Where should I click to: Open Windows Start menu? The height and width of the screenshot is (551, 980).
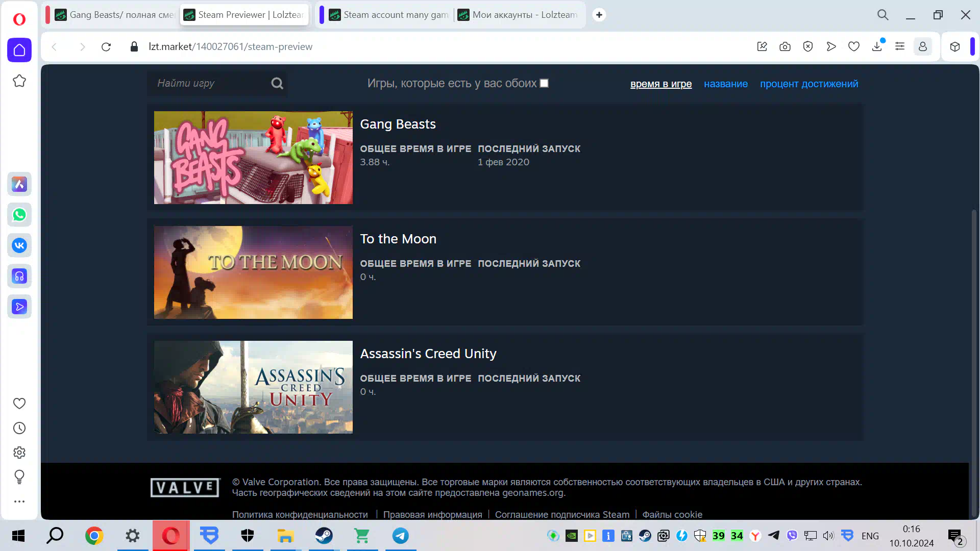(x=18, y=536)
